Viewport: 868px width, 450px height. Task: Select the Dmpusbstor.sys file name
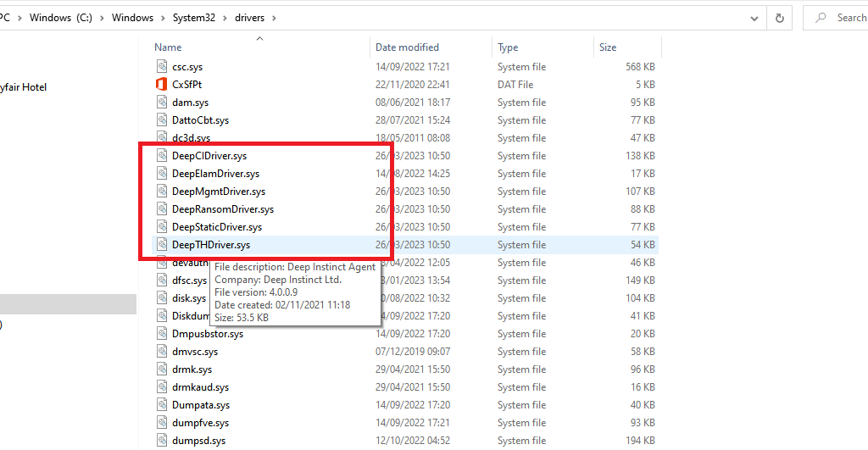click(x=208, y=334)
